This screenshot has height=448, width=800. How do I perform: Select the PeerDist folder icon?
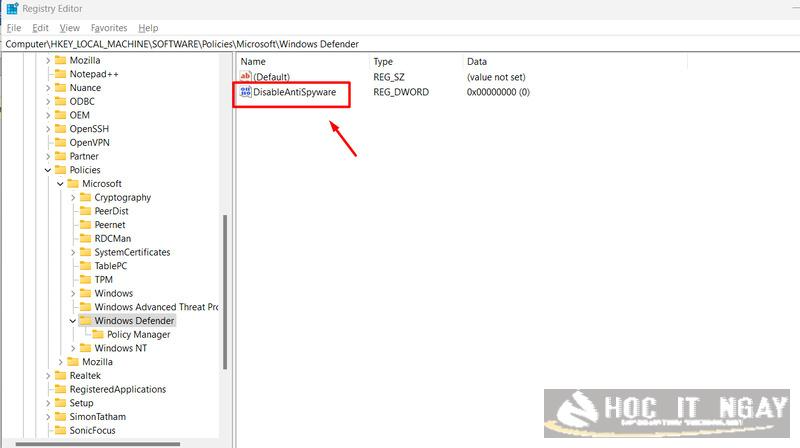[86, 211]
